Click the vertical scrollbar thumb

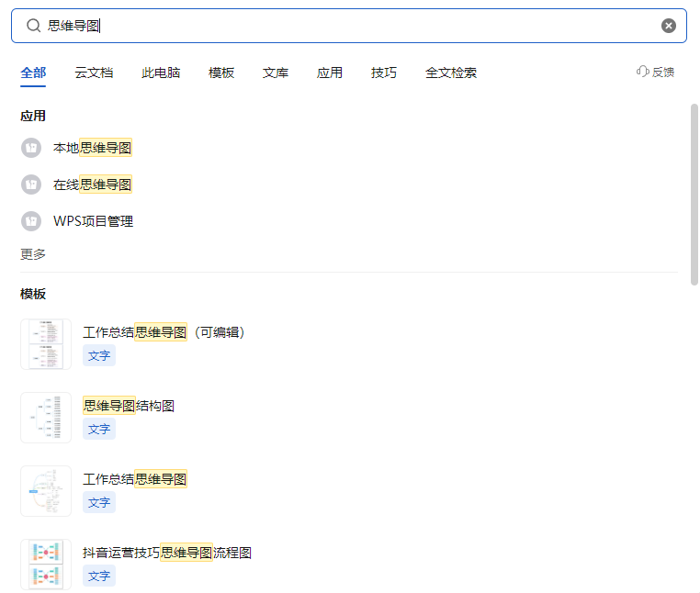pos(694,195)
